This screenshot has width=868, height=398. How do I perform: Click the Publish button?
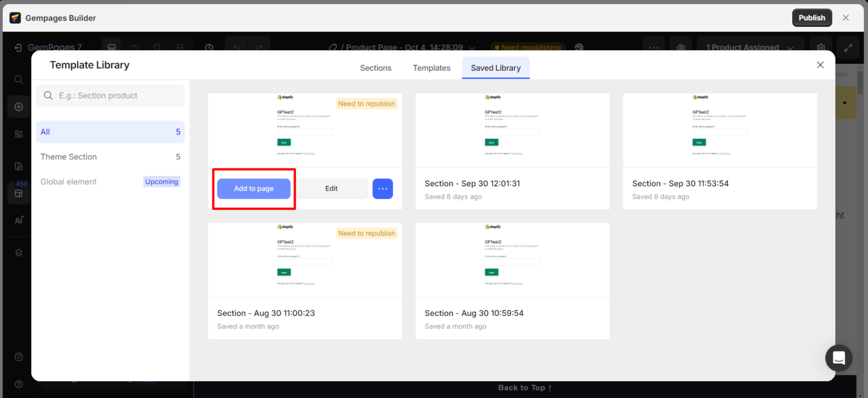(x=812, y=18)
